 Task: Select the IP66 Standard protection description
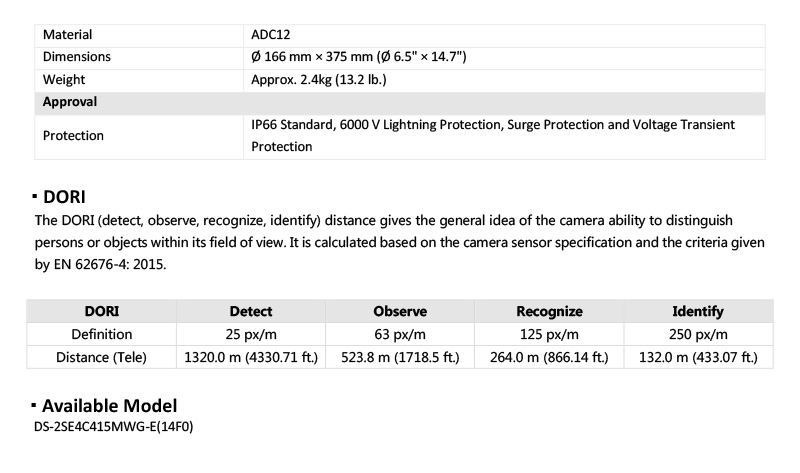pyautogui.click(x=493, y=136)
